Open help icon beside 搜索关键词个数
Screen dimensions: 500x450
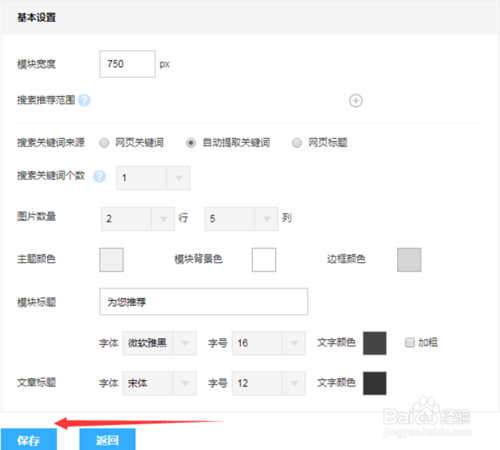coord(99,176)
